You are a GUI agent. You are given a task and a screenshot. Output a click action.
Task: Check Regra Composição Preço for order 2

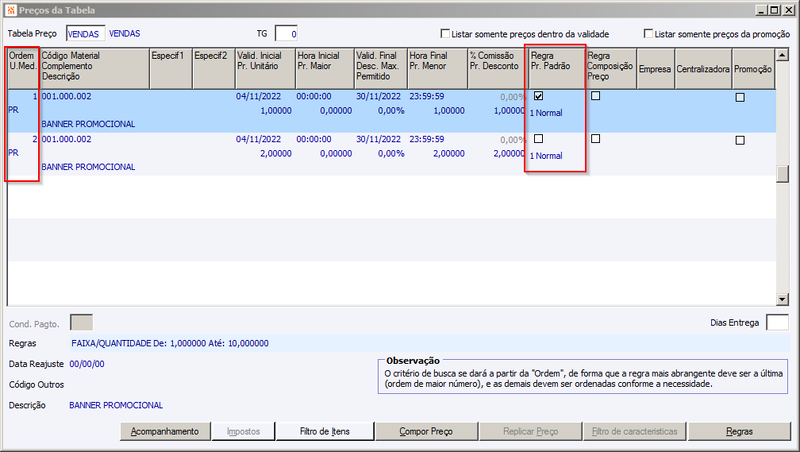click(595, 139)
